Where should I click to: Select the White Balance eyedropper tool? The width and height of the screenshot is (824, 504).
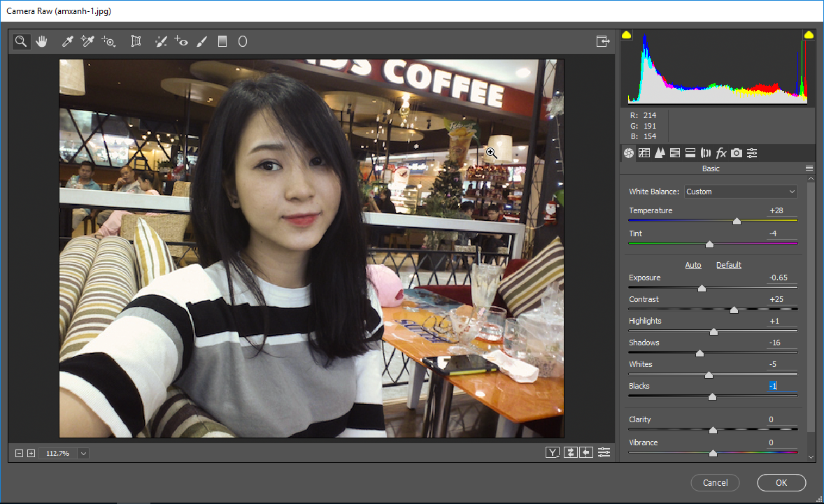(x=67, y=41)
